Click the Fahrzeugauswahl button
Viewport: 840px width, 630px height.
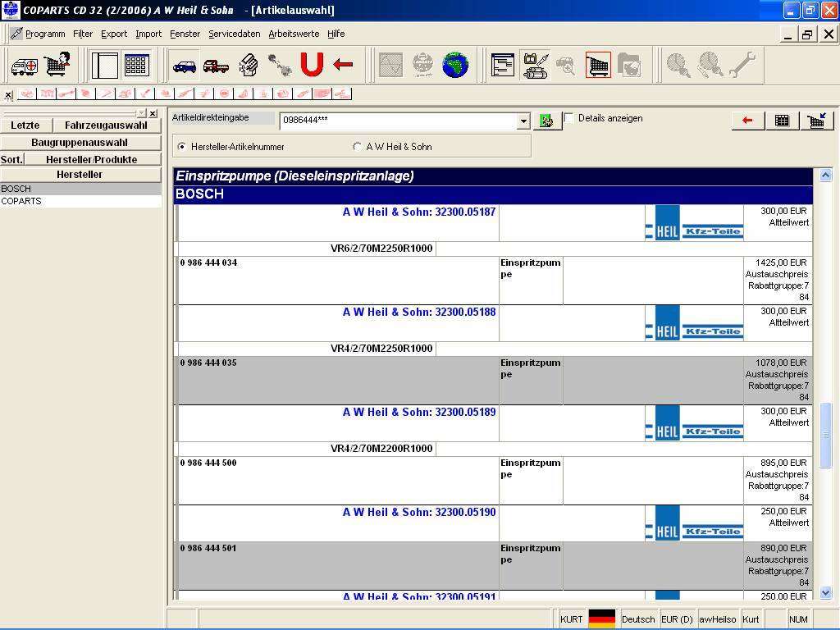click(x=106, y=126)
